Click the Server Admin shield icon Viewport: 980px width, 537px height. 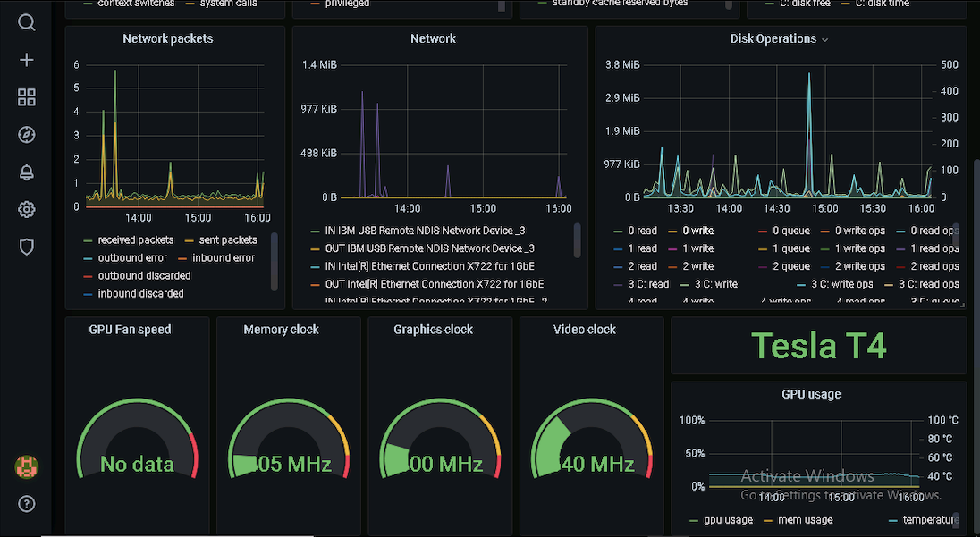coord(26,247)
